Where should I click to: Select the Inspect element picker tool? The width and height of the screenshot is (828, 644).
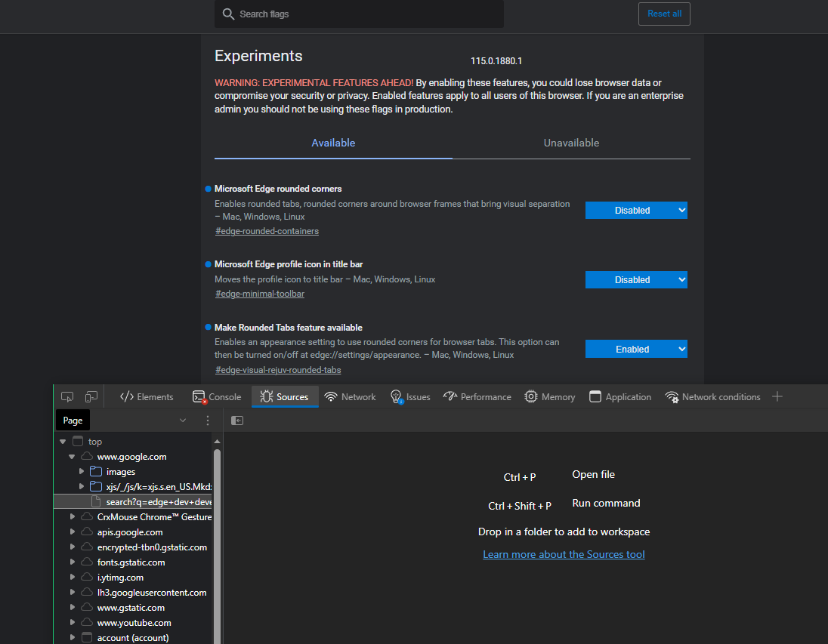[66, 396]
